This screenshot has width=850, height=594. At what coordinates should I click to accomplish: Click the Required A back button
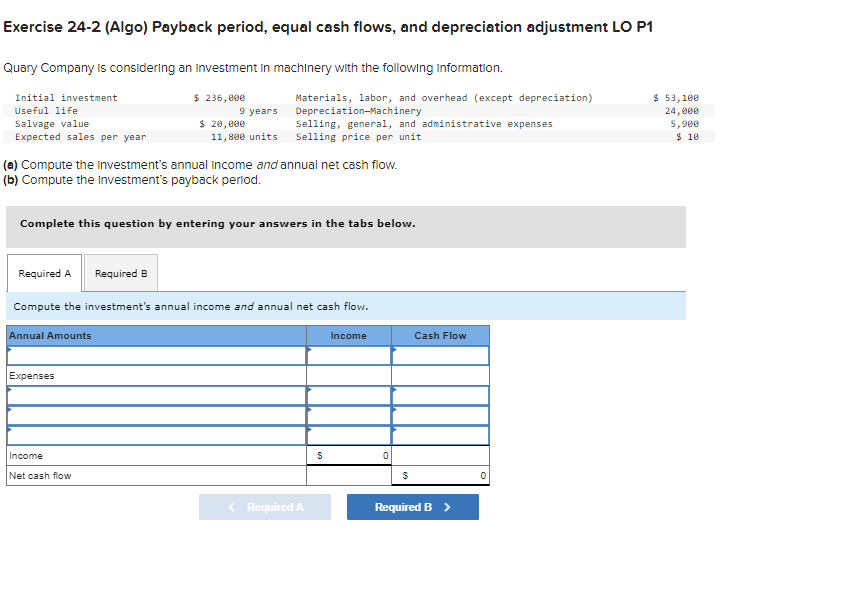[265, 506]
